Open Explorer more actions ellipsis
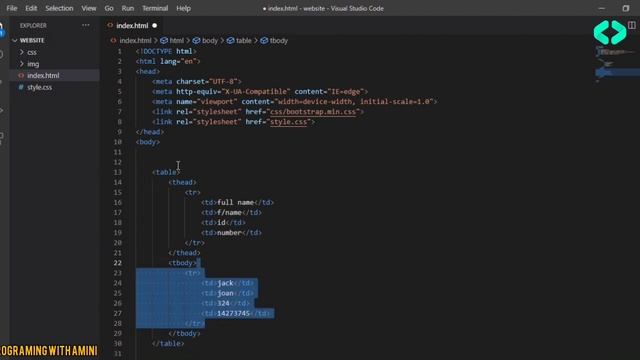Screen dimensions: 640x360 pyautogui.click(x=86, y=25)
